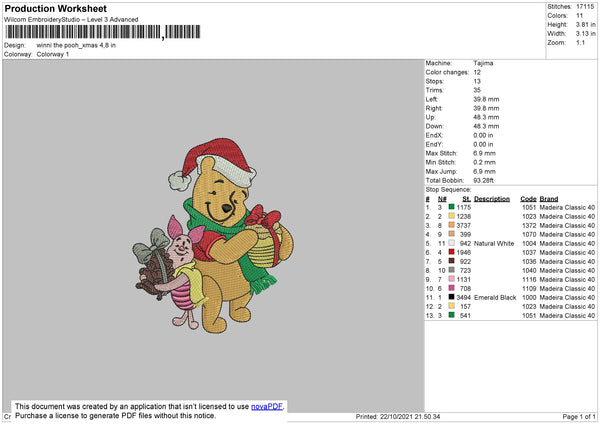
Task: Click thread code 1372 in stop row 3
Action: (x=529, y=225)
